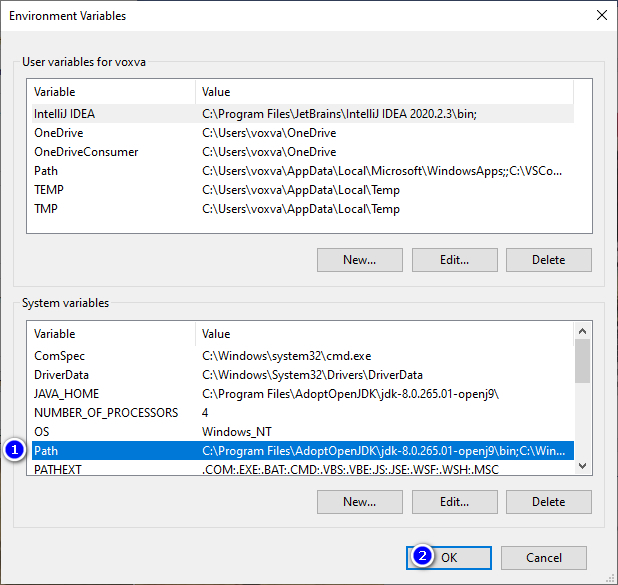This screenshot has width=618, height=585.
Task: Close the Environment Variables dialog
Action: pyautogui.click(x=600, y=15)
